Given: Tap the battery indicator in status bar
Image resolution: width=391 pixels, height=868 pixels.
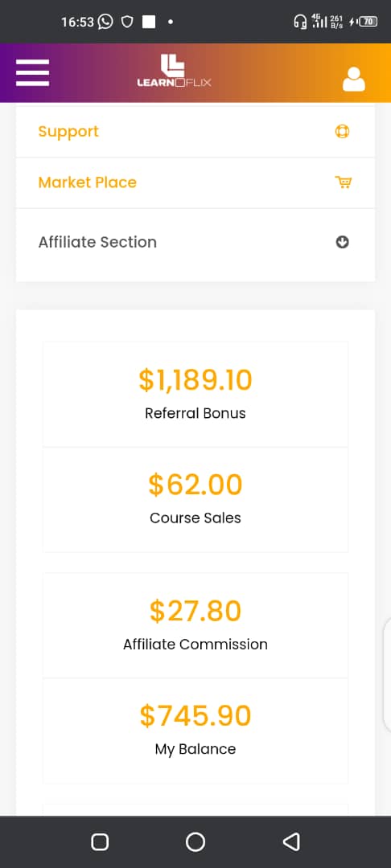Looking at the screenshot, I should [368, 22].
